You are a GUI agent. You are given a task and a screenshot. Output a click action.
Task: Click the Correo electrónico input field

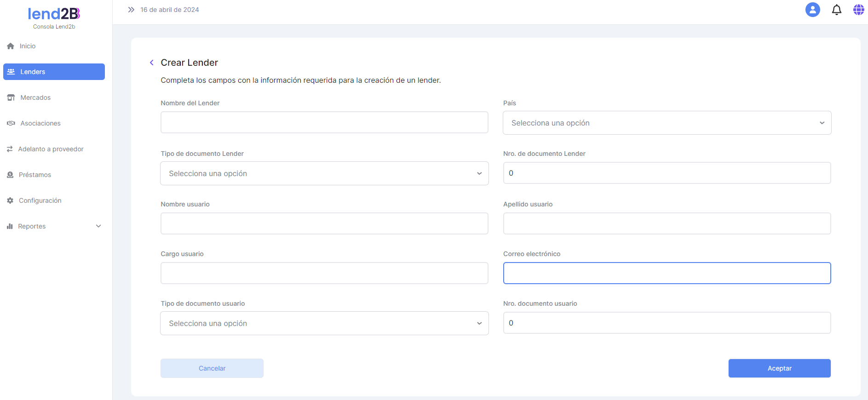coord(667,273)
